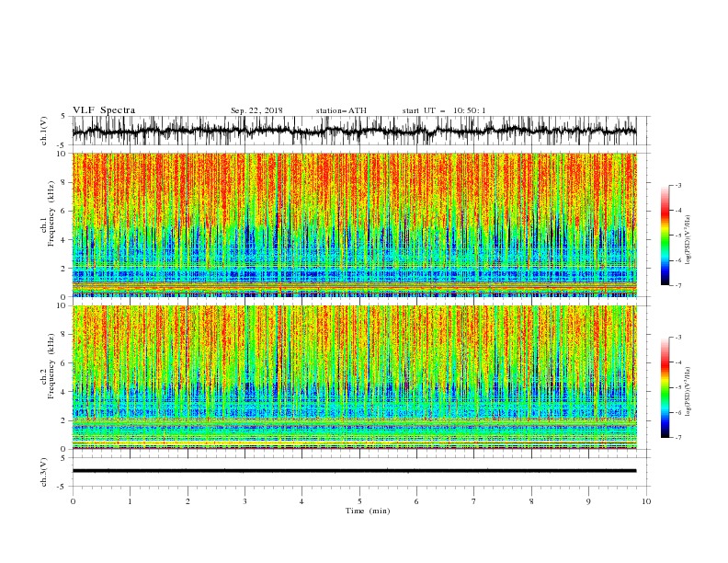Viewport: 728px width, 563px height.
Task: Click the "VLF Spectra" plot title
Action: 104,110
